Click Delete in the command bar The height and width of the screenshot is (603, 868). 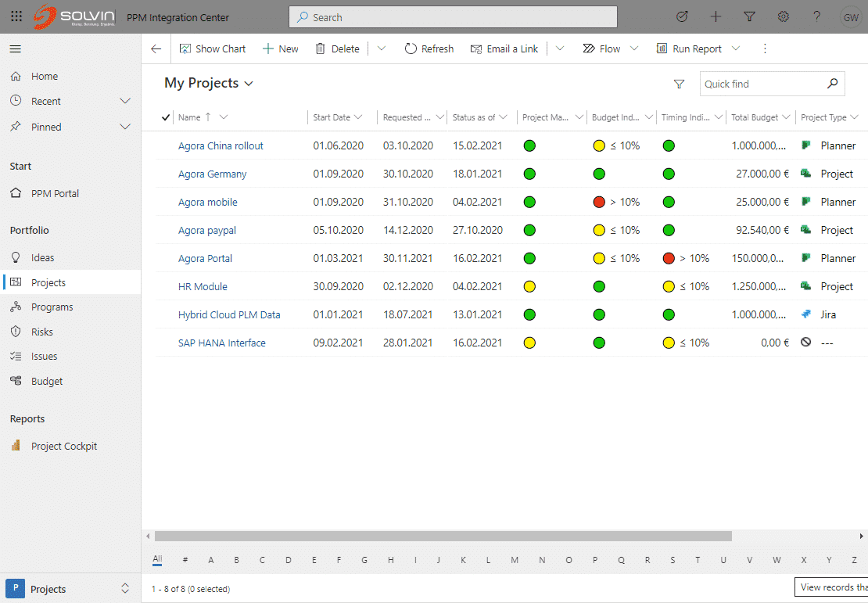[x=337, y=48]
